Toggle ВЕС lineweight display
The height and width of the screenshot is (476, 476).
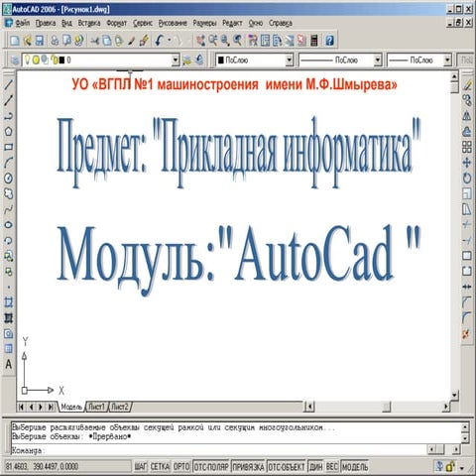(x=332, y=466)
